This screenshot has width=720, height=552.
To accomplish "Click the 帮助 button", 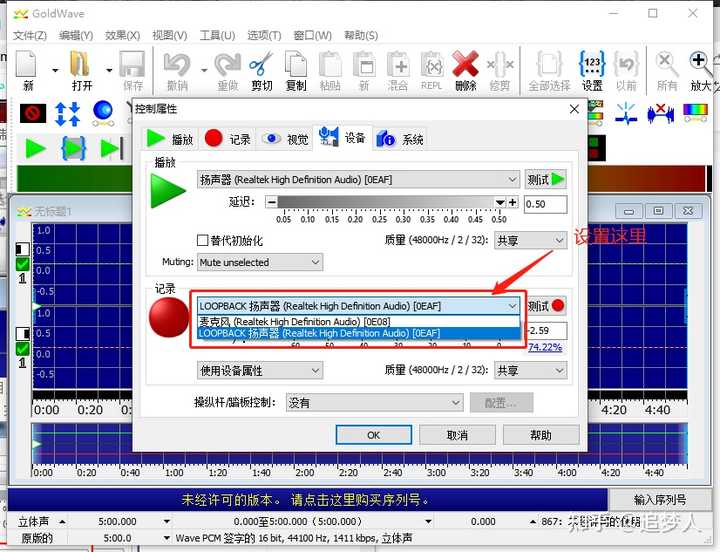I will [x=541, y=435].
